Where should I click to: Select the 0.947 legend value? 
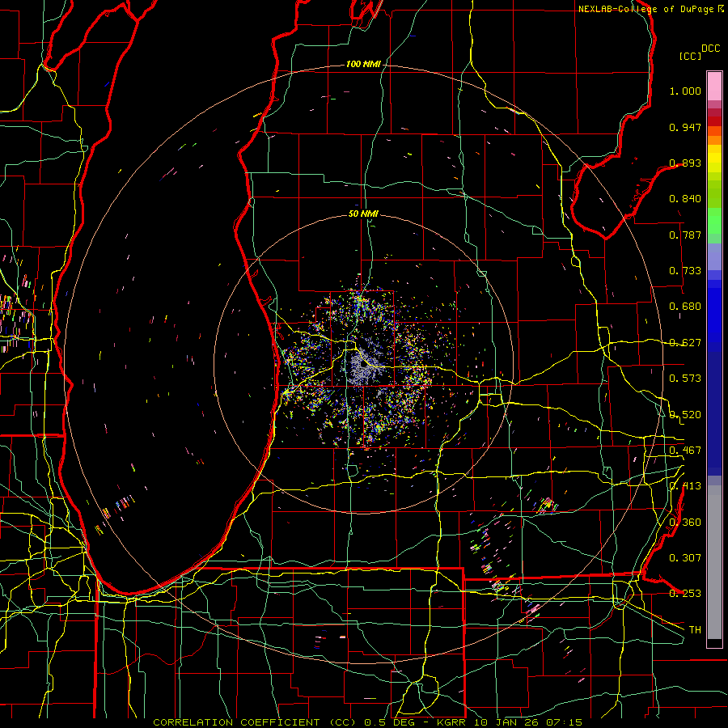(685, 127)
